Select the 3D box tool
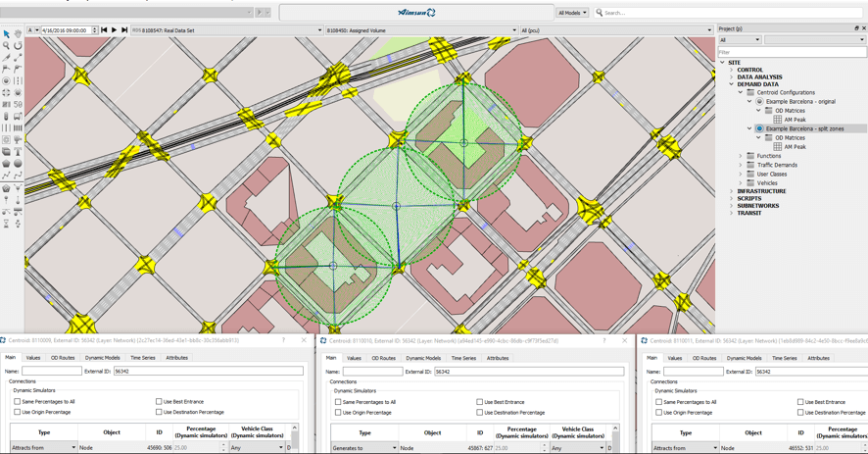Screen dimensions: 868x454 tap(6, 151)
